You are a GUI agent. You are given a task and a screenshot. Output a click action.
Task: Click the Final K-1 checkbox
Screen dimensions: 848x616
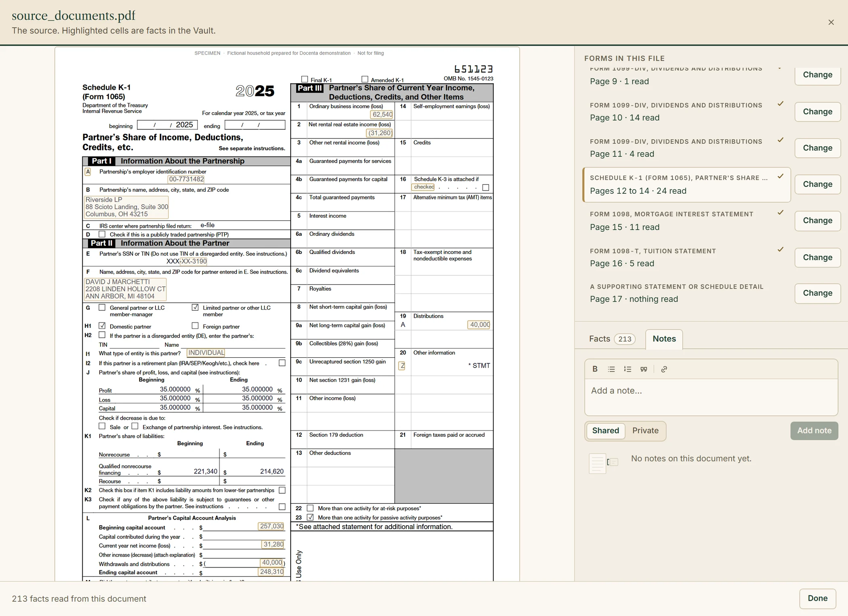point(305,80)
